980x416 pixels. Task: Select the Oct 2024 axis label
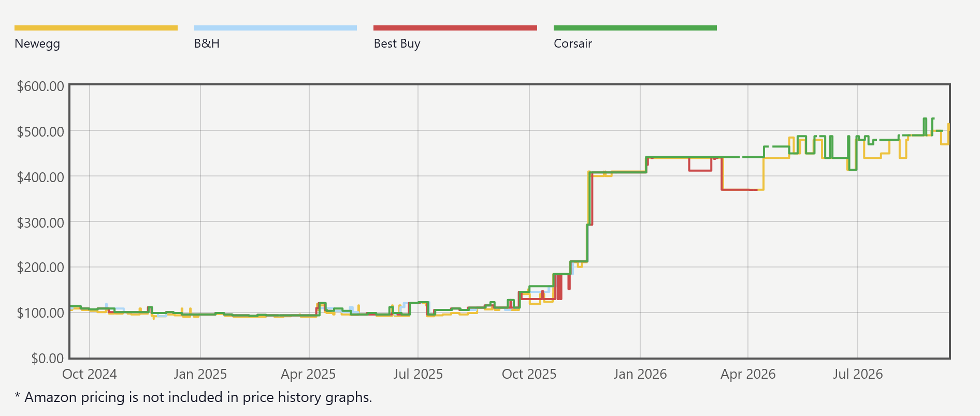pos(90,374)
